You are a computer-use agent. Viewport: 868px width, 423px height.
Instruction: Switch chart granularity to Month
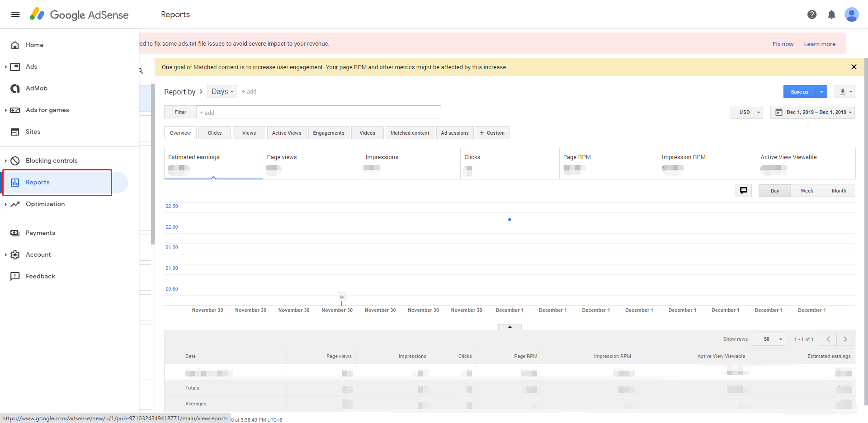839,191
